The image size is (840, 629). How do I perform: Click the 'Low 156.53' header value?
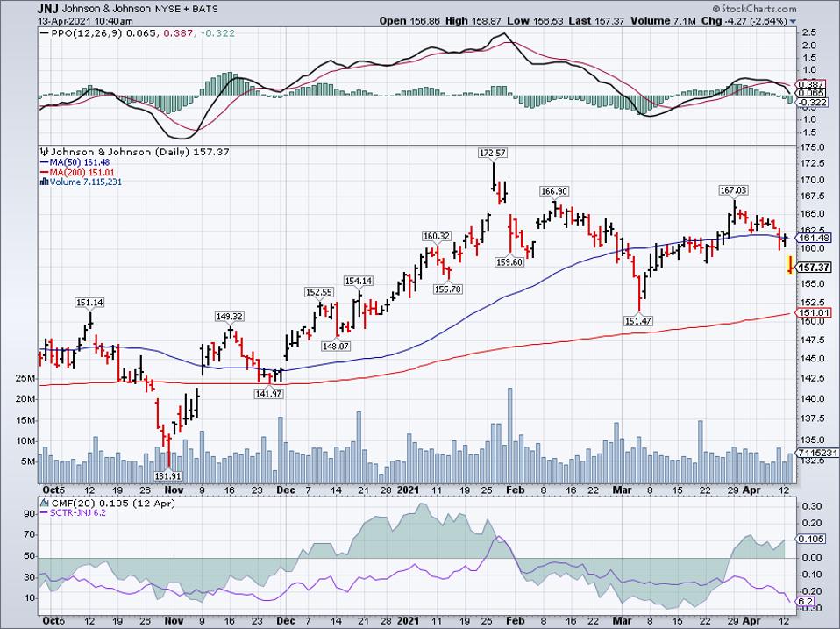click(x=535, y=21)
